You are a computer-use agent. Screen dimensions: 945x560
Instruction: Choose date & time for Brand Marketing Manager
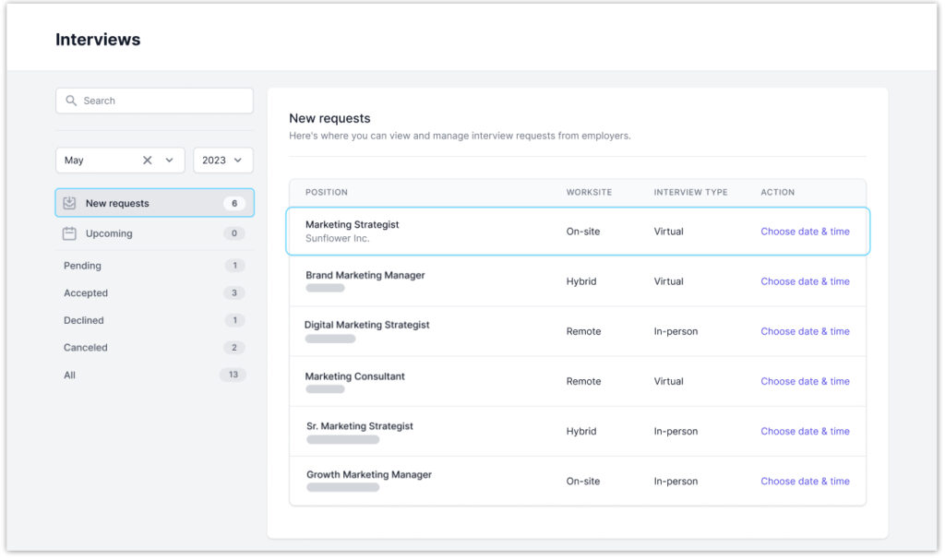coord(805,281)
